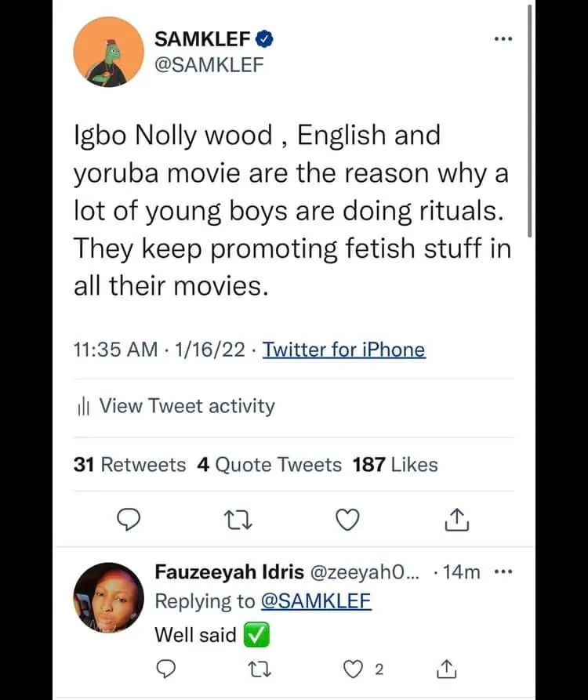View the 31 Retweets list
The height and width of the screenshot is (700, 588).
[x=129, y=465]
